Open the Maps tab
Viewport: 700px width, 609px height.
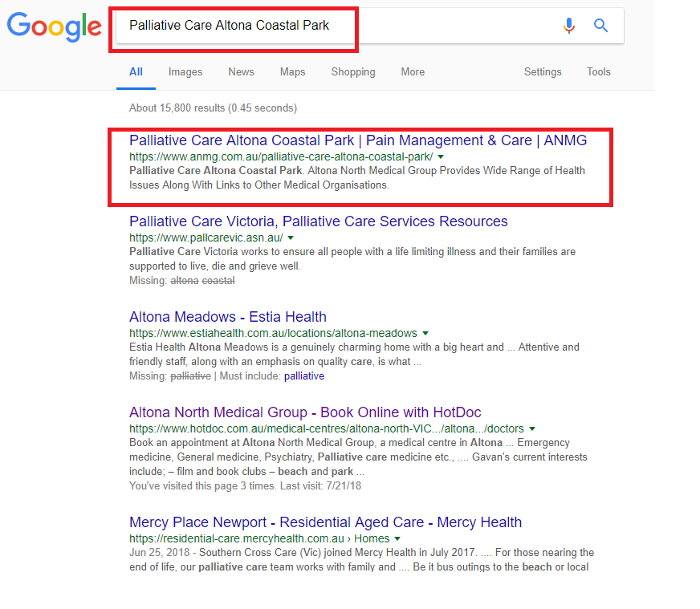(x=292, y=72)
